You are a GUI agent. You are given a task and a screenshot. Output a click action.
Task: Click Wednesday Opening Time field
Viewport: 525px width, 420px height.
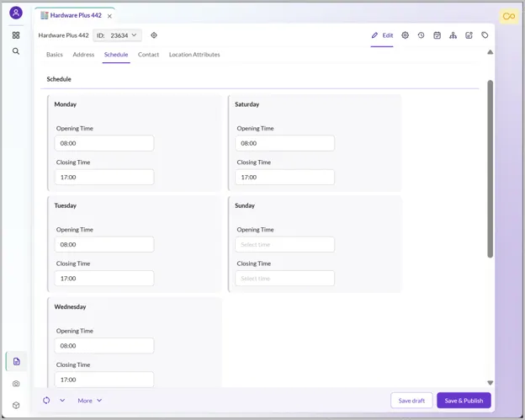pos(104,346)
